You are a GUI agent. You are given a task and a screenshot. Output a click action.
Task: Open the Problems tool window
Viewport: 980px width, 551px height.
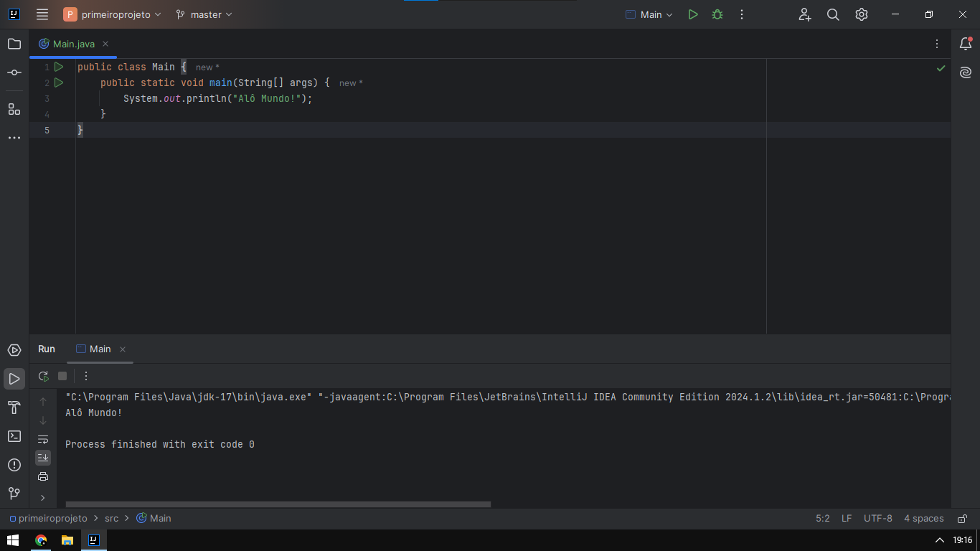click(14, 465)
